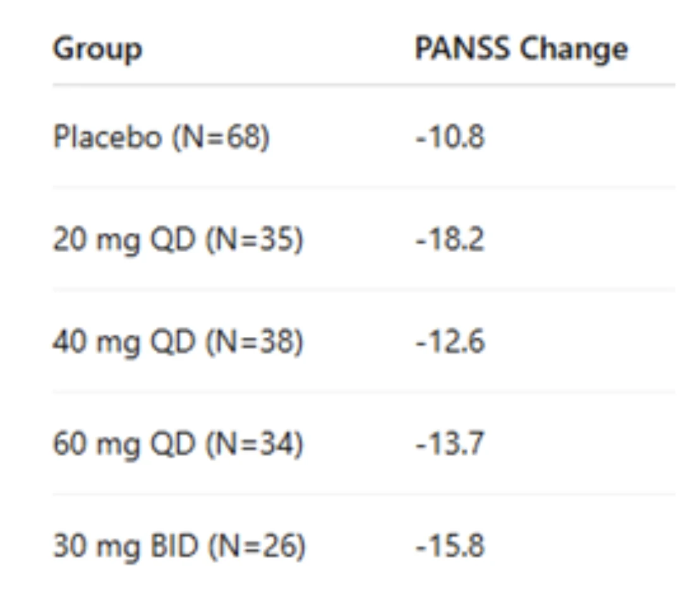Select the -18.2 value cell
This screenshot has width=700, height=594.
point(450,239)
